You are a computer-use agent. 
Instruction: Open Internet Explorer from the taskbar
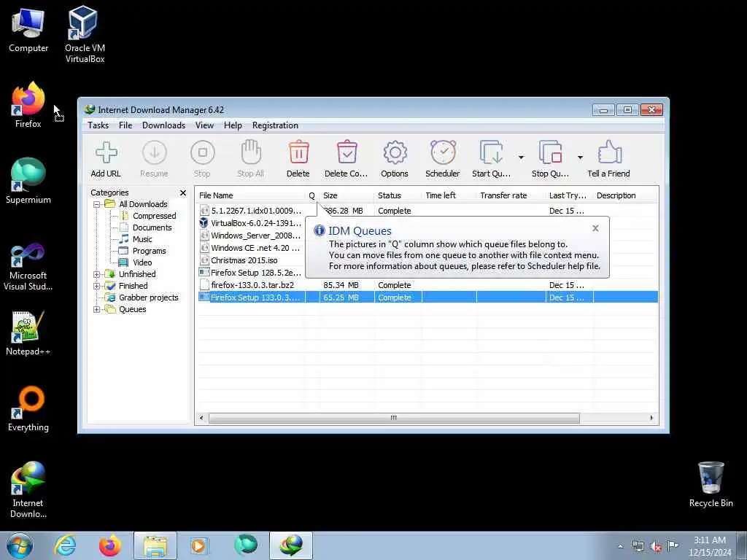click(65, 545)
